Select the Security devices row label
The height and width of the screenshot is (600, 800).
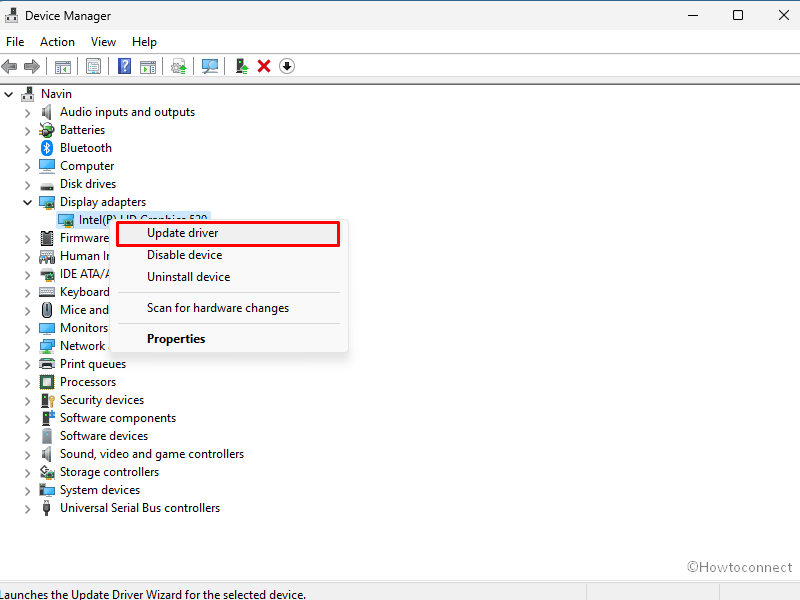102,400
